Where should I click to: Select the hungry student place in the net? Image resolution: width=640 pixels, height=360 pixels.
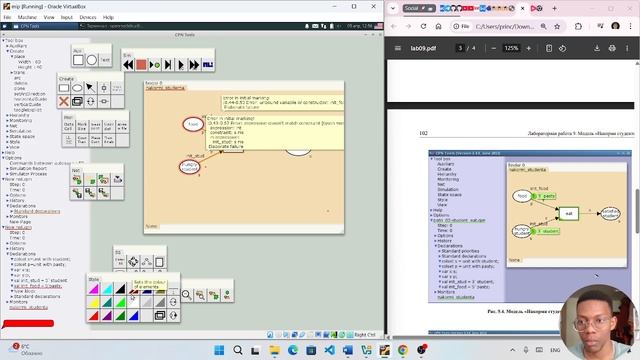(x=189, y=167)
